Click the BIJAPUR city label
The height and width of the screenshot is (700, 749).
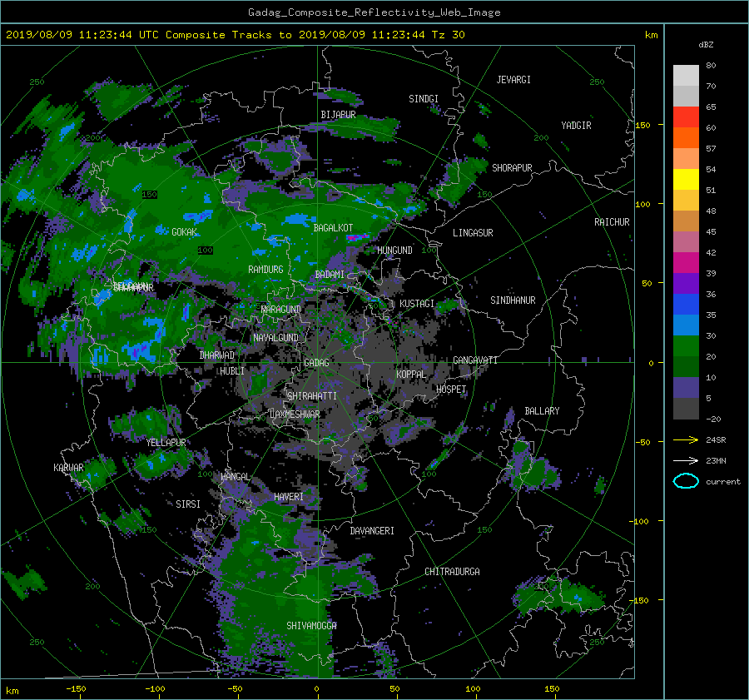pyautogui.click(x=338, y=115)
